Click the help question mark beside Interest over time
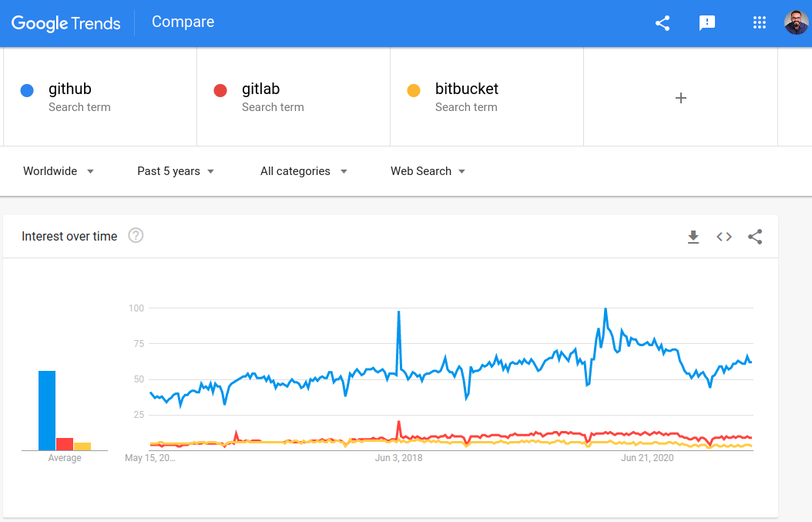Screen dimensions: 812x522 [x=136, y=235]
